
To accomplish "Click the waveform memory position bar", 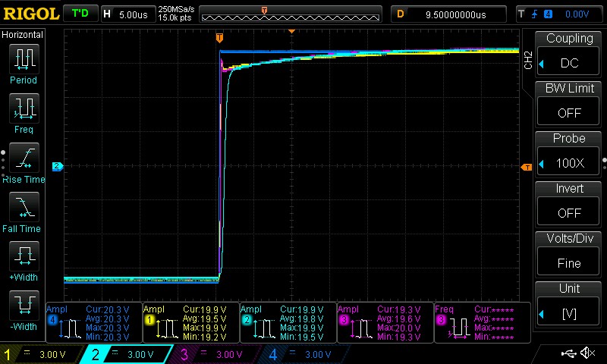I will coord(291,14).
